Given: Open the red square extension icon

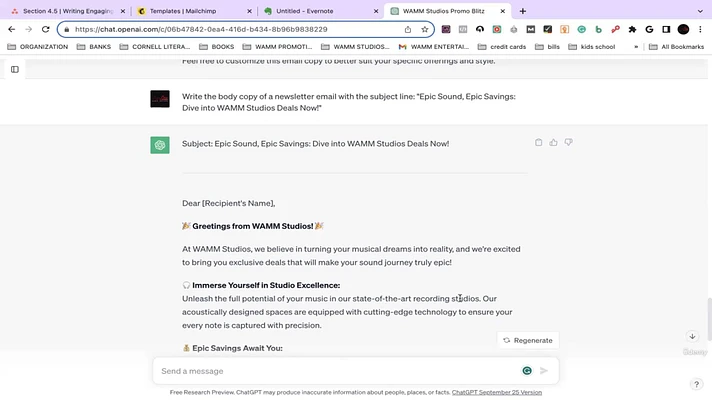Looking at the screenshot, I should [x=497, y=30].
